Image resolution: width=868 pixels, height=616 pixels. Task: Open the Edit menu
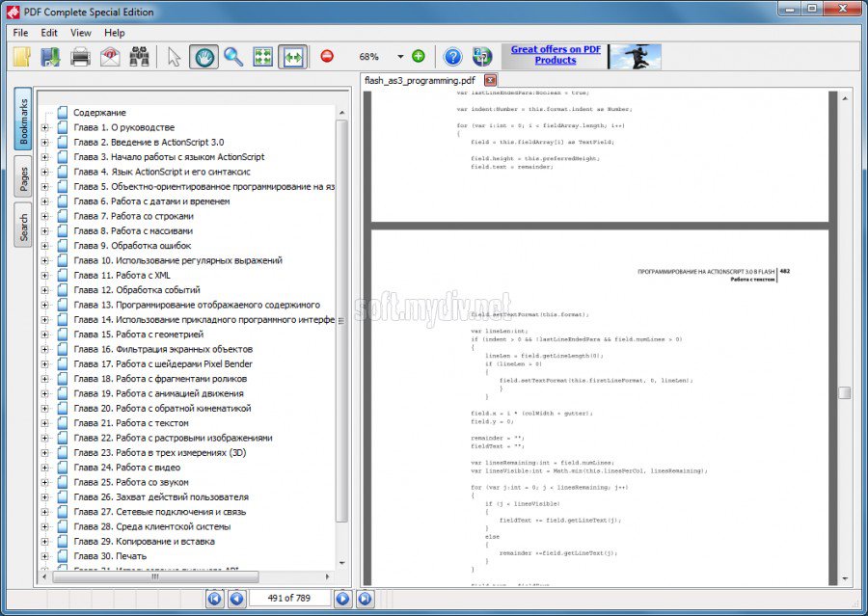coord(49,33)
